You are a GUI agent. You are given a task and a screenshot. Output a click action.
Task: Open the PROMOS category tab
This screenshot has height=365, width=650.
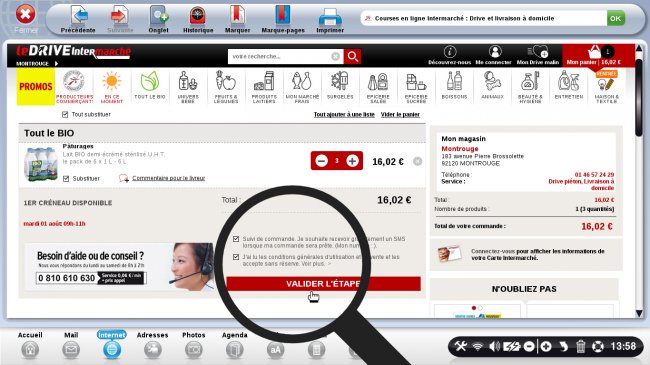pos(36,87)
